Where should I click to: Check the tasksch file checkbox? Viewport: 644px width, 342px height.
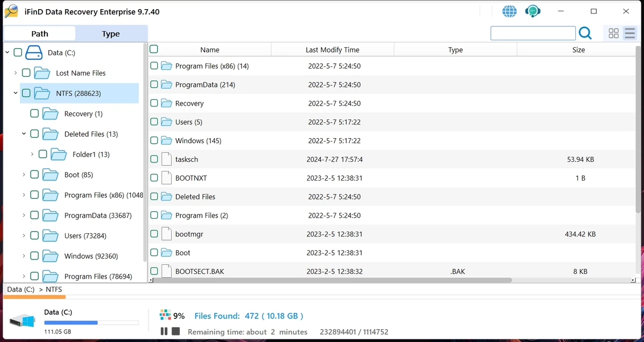(x=154, y=159)
